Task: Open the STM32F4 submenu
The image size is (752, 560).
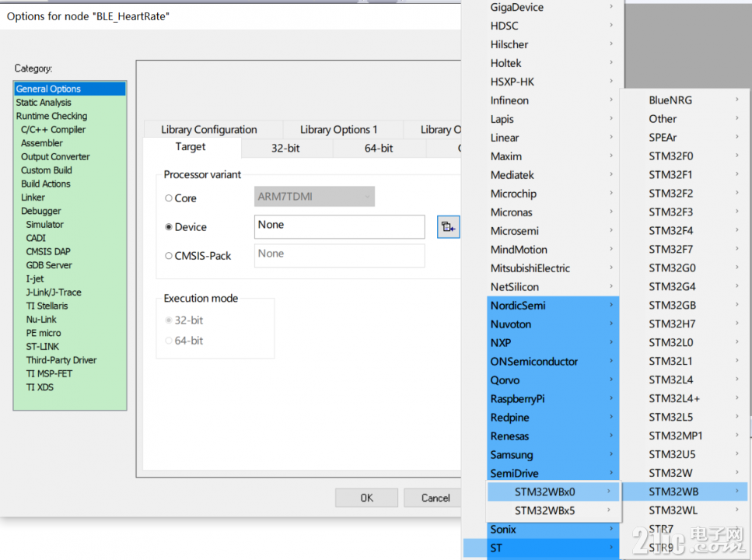Action: click(x=685, y=230)
